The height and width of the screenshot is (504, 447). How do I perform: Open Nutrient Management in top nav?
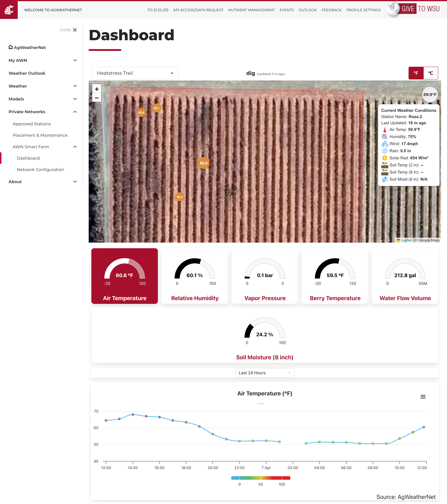tap(252, 10)
